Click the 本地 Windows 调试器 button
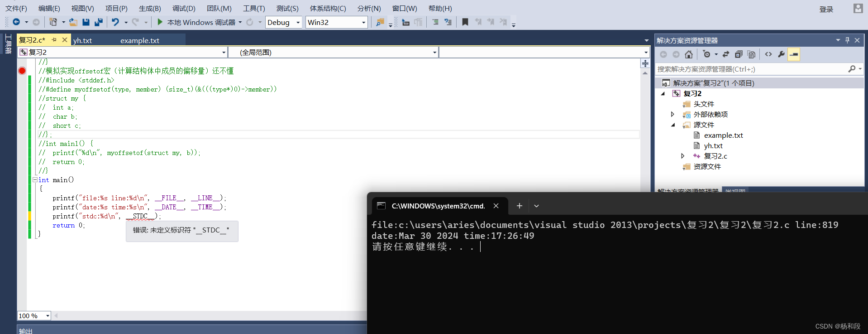Viewport: 868px width, 334px height. tap(201, 22)
